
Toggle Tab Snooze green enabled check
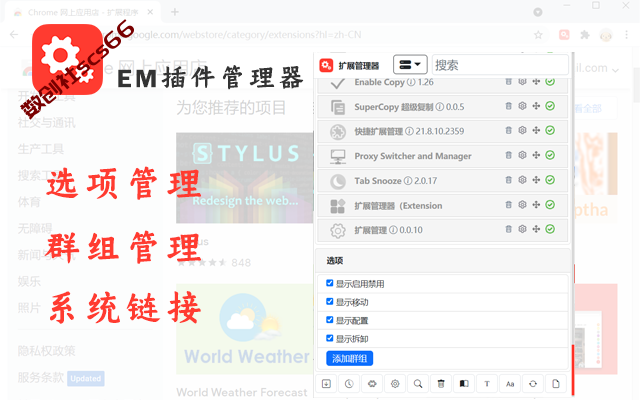tap(550, 180)
